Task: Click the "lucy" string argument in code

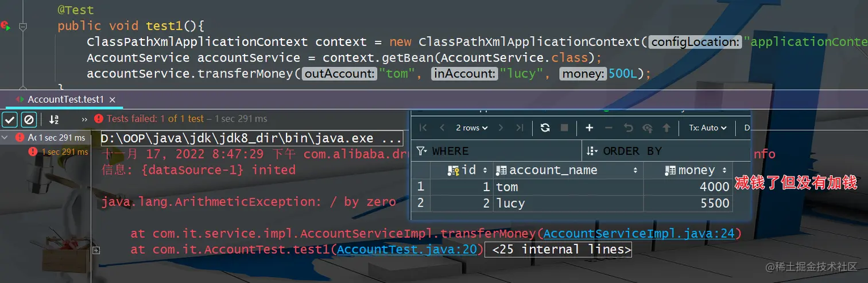Action: 521,74
